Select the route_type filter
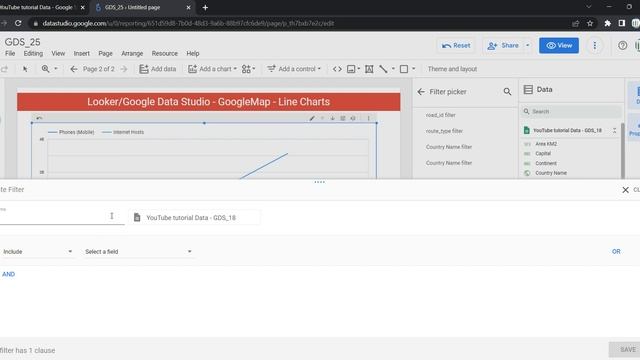Screen dimensions: 640x360 pyautogui.click(x=444, y=131)
